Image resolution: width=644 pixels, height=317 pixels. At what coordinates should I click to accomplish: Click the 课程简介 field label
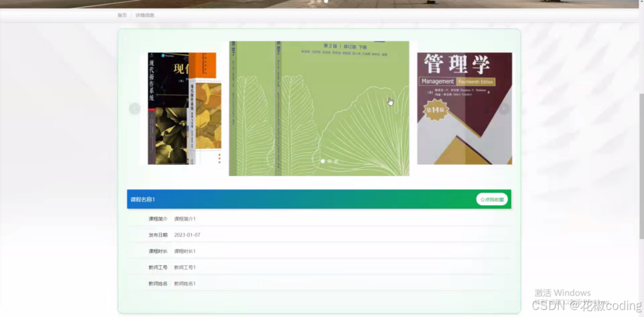[x=158, y=219]
